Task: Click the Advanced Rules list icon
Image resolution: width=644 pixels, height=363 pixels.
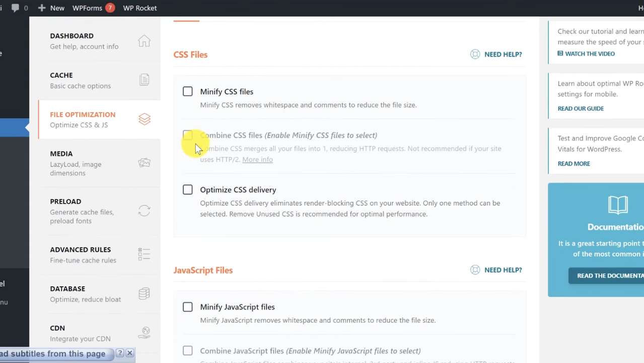Action: click(x=144, y=254)
